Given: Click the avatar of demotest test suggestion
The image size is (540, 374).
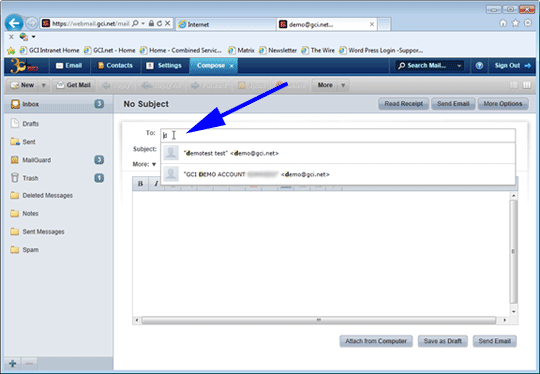Looking at the screenshot, I should 171,153.
